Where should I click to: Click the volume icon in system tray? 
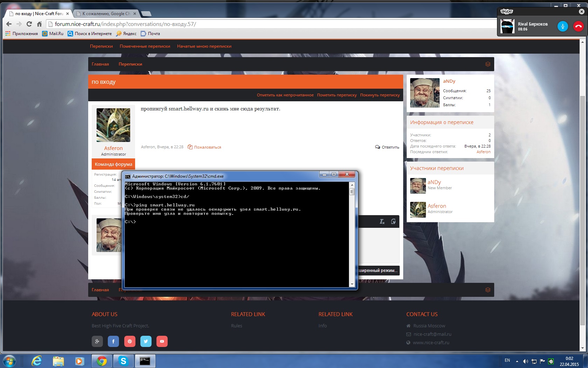(525, 361)
